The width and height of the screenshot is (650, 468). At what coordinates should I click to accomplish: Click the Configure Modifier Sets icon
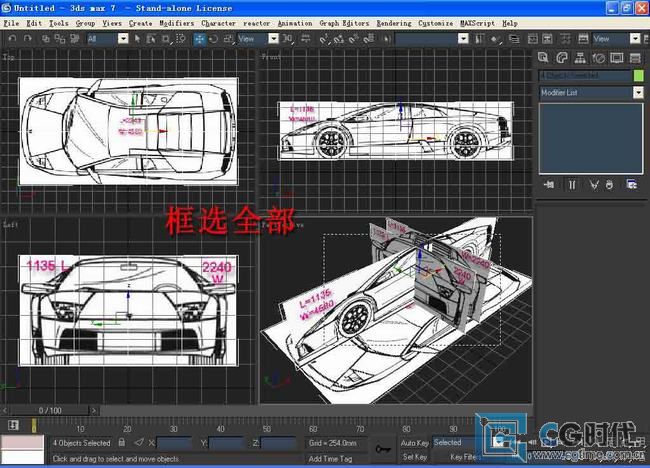(631, 185)
